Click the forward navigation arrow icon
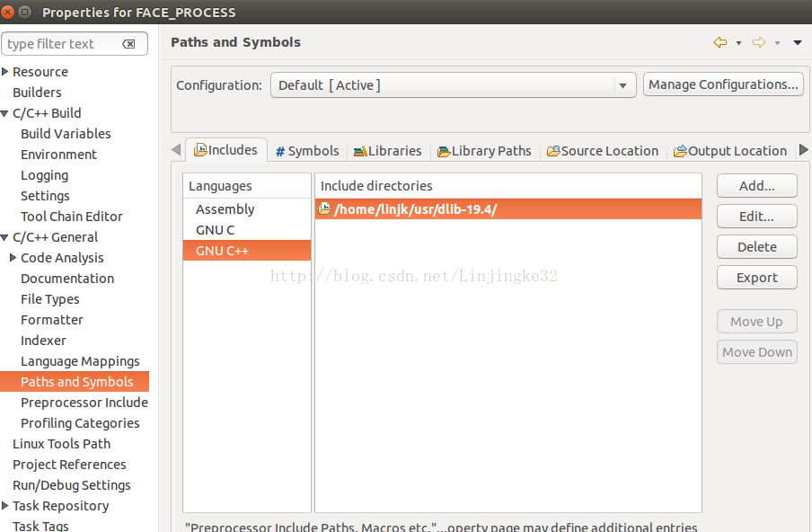The width and height of the screenshot is (812, 532). (x=759, y=42)
